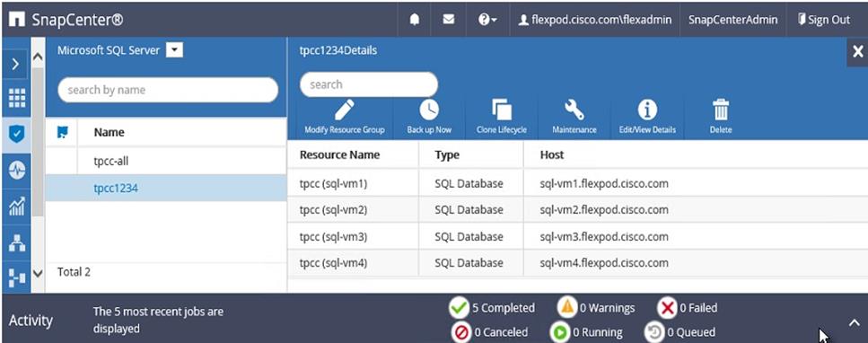Open the mail envelope icon

[x=449, y=20]
